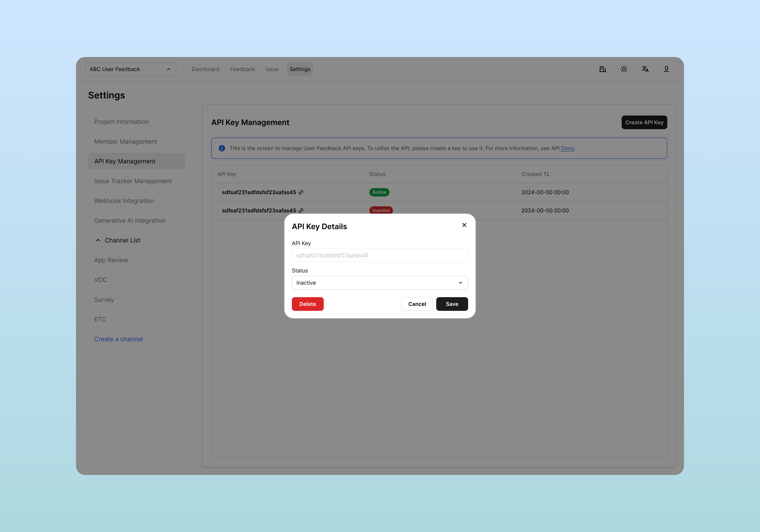This screenshot has height=532, width=760.
Task: Click the blue info icon in banner
Action: 222,148
